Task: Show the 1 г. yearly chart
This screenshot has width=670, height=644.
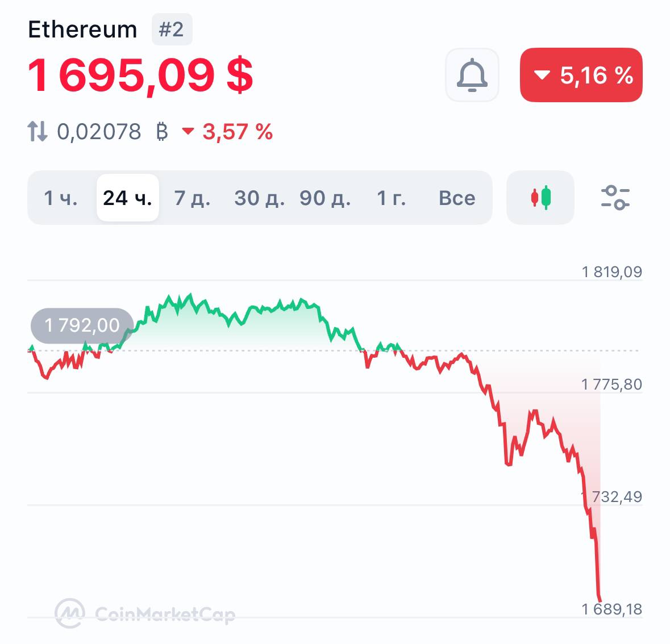Action: (392, 198)
